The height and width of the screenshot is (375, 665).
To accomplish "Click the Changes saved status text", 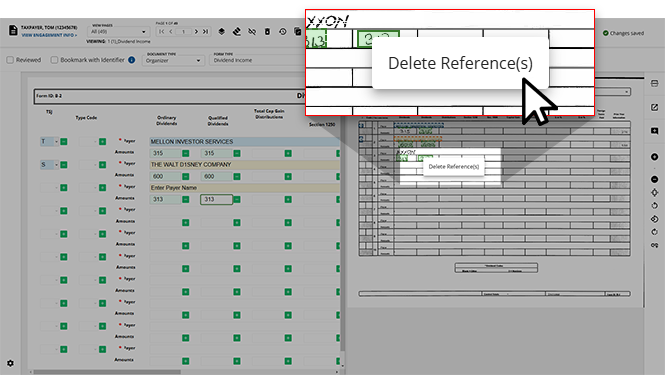I will 626,33.
